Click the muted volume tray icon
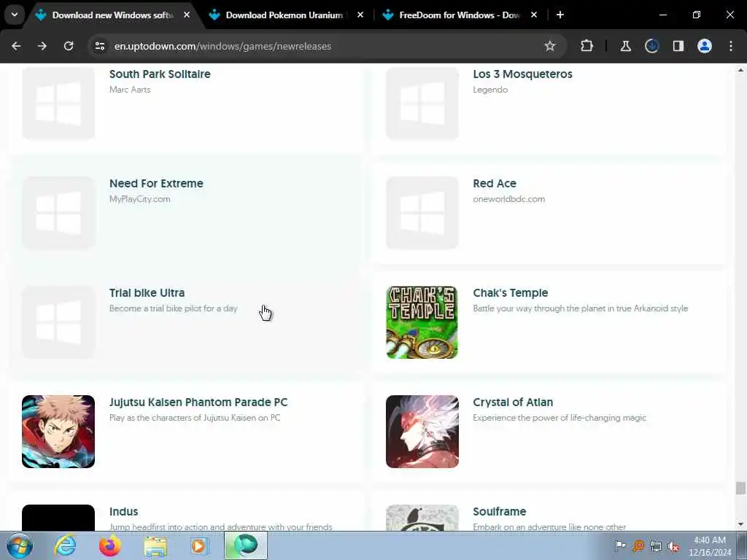This screenshot has width=747, height=560. [673, 546]
